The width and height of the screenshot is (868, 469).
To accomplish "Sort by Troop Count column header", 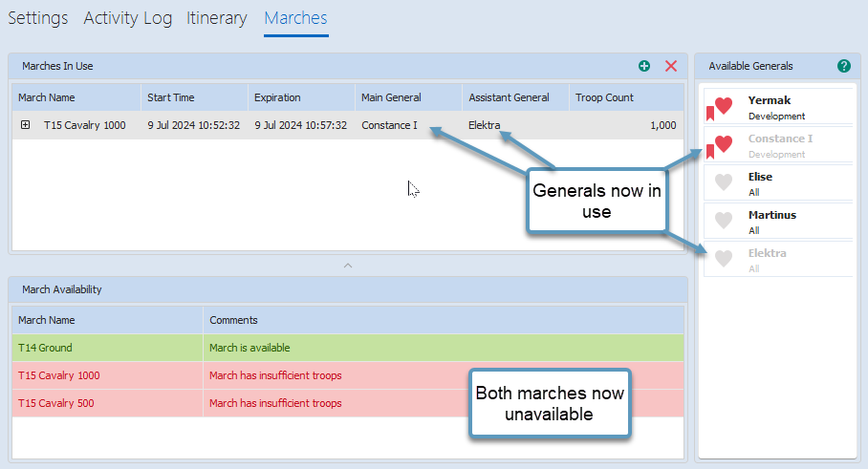I will click(x=604, y=97).
